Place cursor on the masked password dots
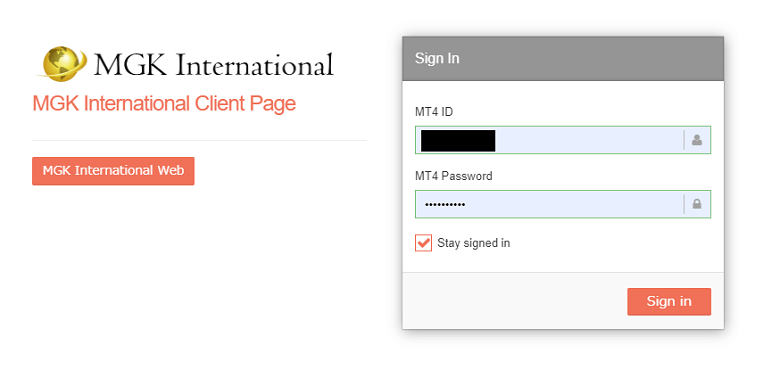 click(444, 204)
